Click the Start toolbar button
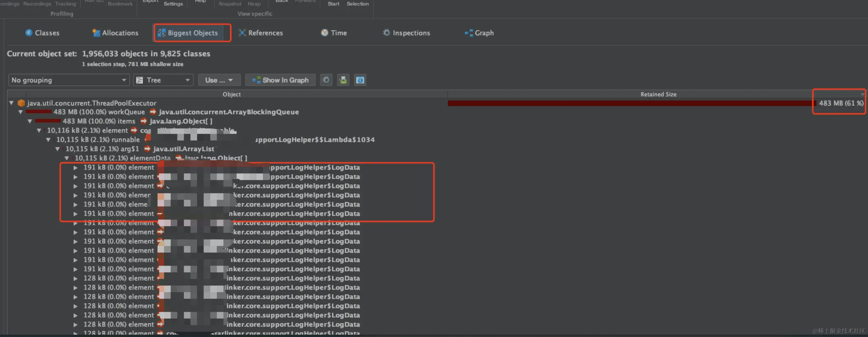 coord(333,4)
